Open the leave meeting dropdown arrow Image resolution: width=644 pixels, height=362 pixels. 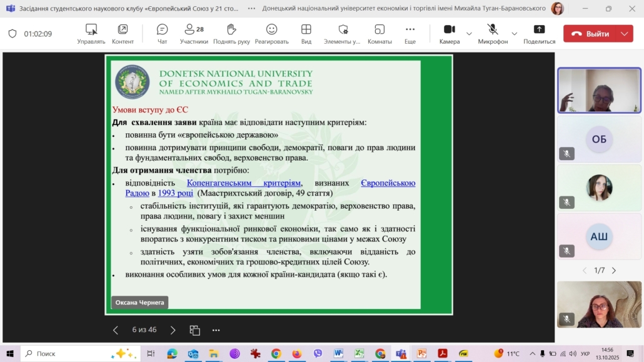(624, 34)
